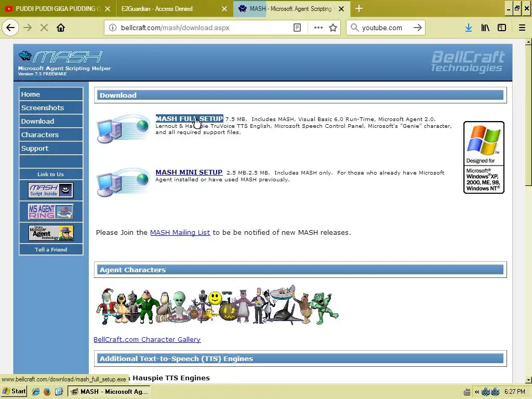Screen dimensions: 532x399
Task: Click the agent characters group image
Action: coord(217,305)
